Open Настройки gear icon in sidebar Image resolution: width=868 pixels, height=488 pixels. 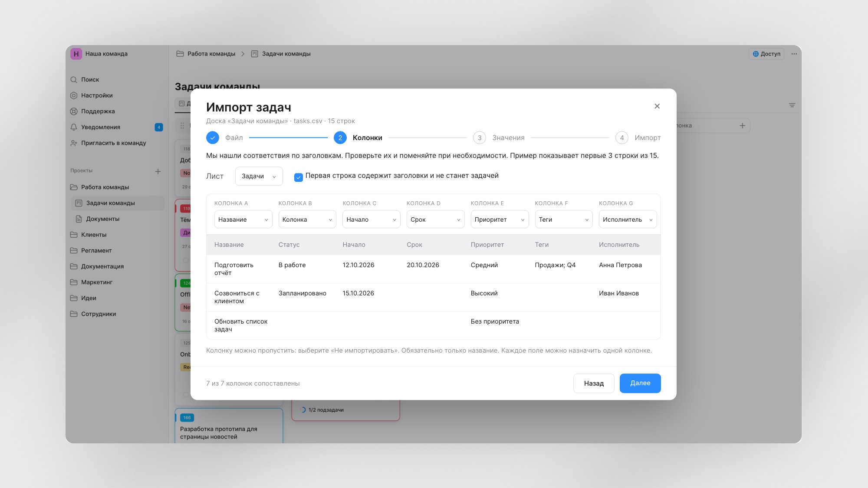pos(74,95)
